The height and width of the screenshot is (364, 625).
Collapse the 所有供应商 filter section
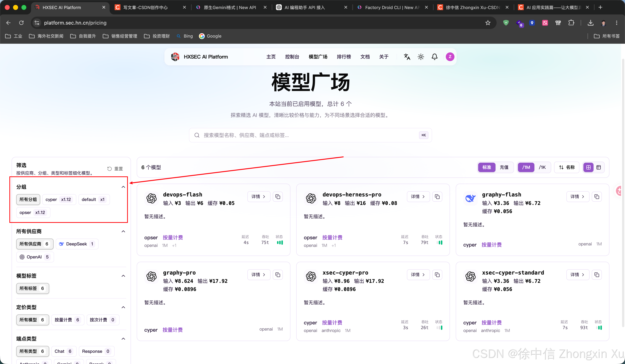click(123, 232)
